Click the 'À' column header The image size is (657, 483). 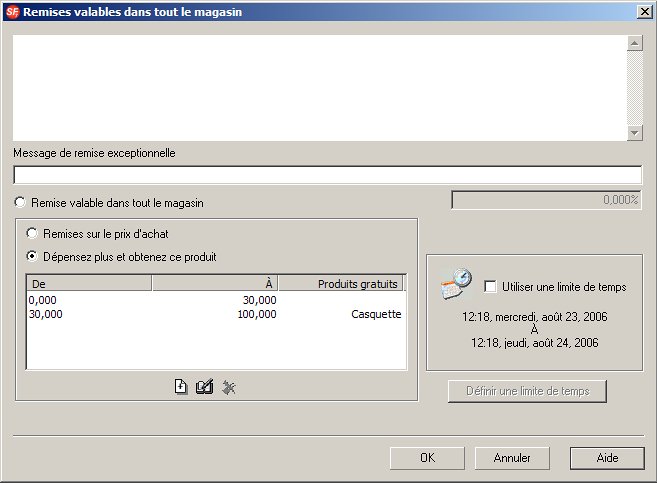pyautogui.click(x=214, y=284)
